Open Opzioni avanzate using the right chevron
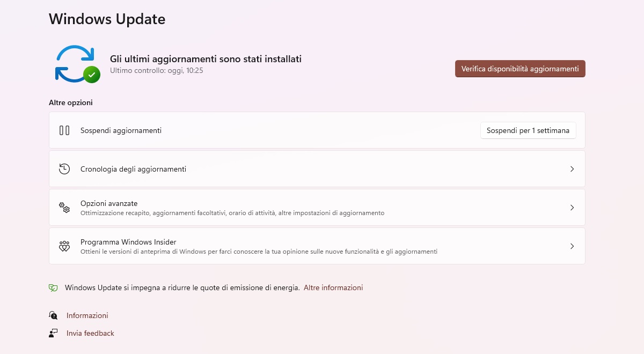The image size is (644, 354). (572, 208)
